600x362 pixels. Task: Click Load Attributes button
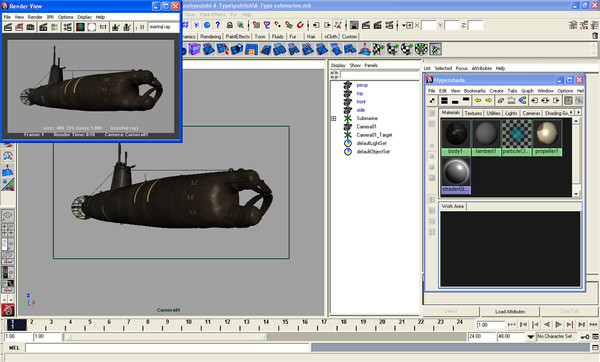coord(510,311)
